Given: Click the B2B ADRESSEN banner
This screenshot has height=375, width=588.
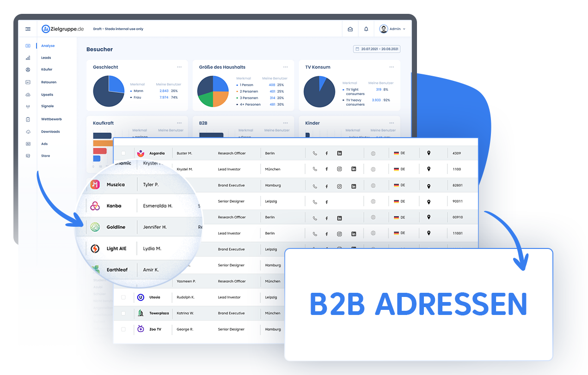Looking at the screenshot, I should [x=418, y=305].
